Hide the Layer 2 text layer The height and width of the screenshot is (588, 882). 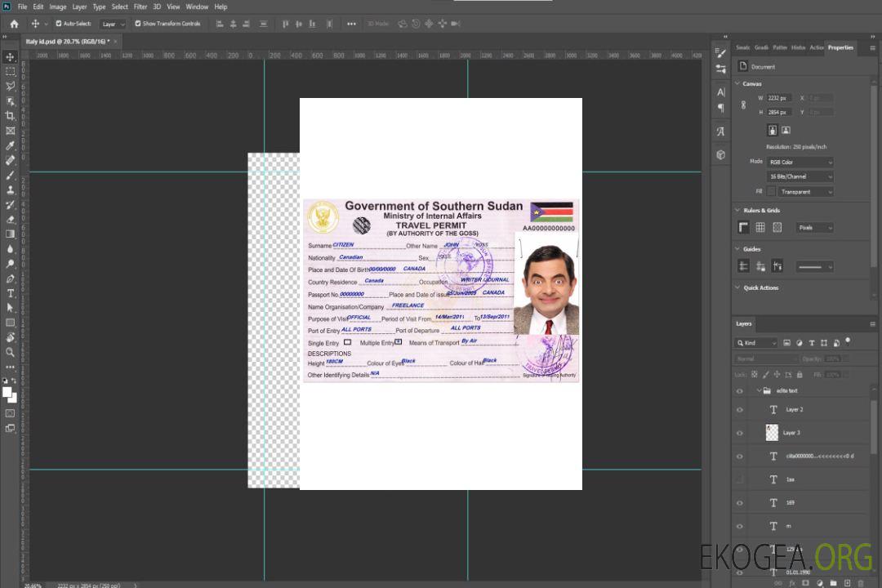[740, 410]
